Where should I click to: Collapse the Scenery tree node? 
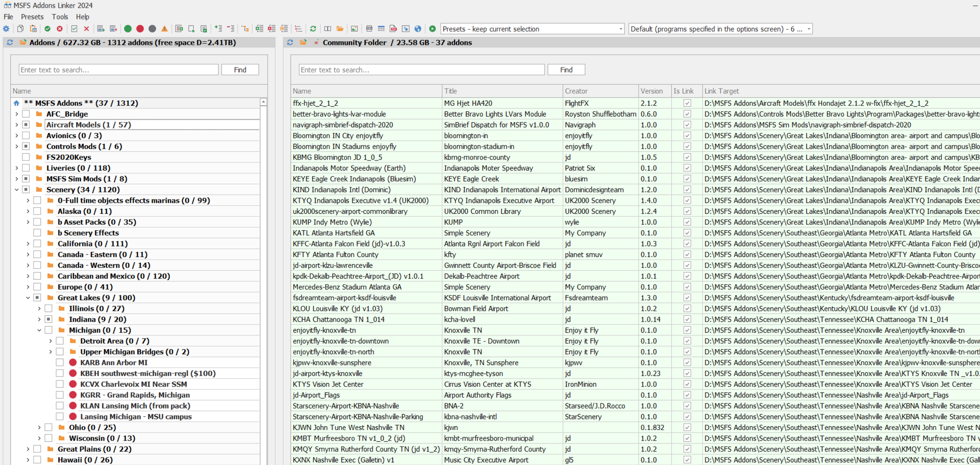[x=17, y=189]
